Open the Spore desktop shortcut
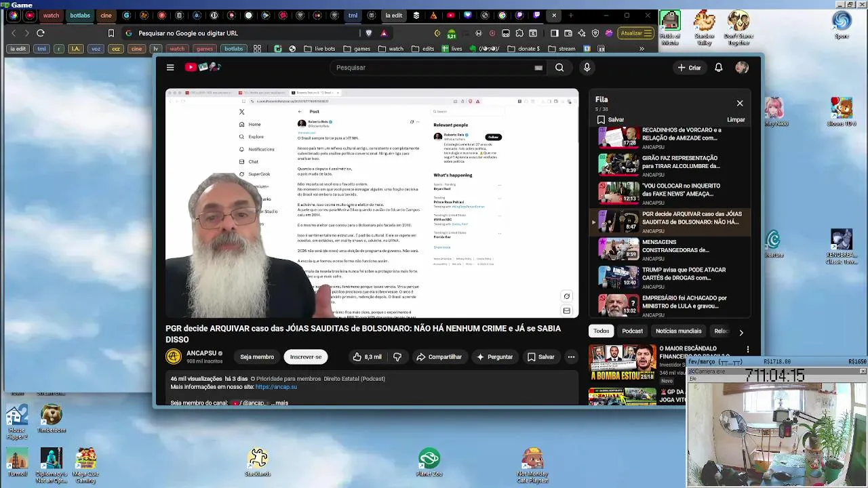Viewport: 868px width, 488px height. 842,24
